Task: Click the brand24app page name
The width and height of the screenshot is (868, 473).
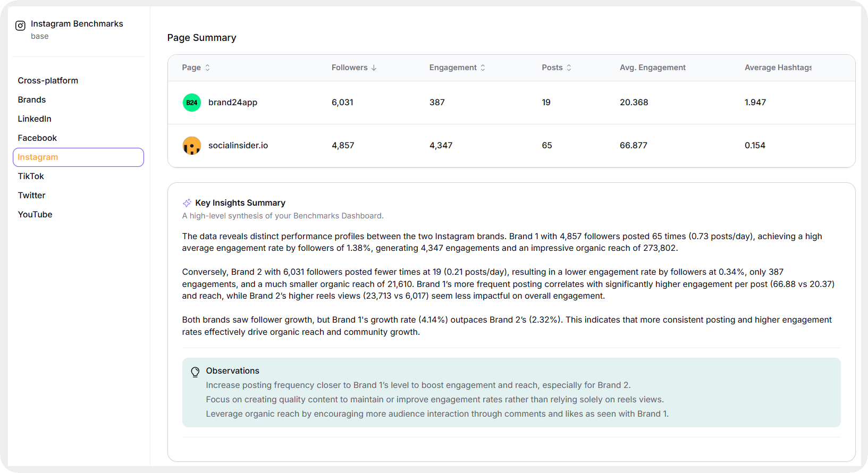Action: pyautogui.click(x=233, y=103)
